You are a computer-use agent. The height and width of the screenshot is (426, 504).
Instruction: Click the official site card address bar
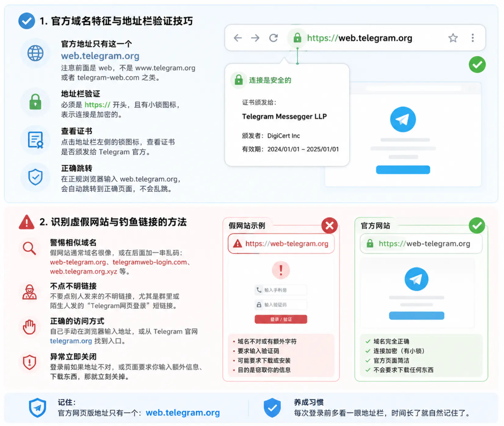point(421,244)
